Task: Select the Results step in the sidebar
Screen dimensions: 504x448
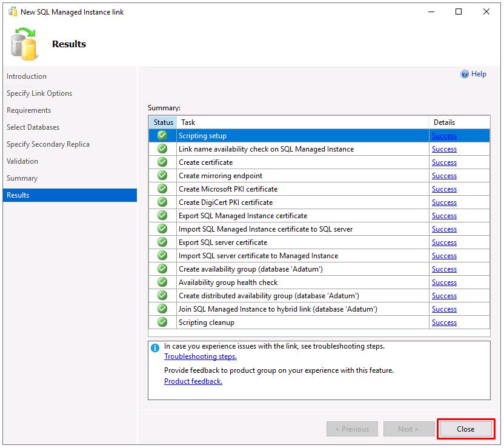Action: pos(70,195)
